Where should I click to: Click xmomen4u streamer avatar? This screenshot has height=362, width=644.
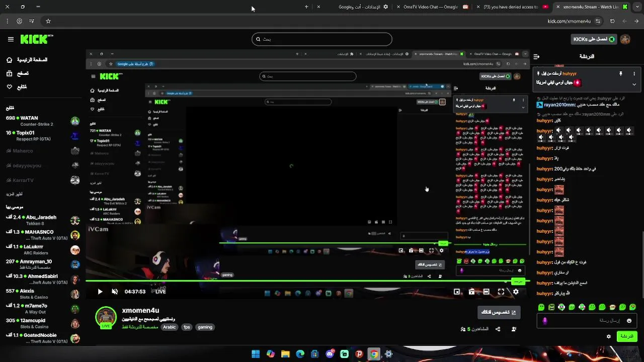106,317
